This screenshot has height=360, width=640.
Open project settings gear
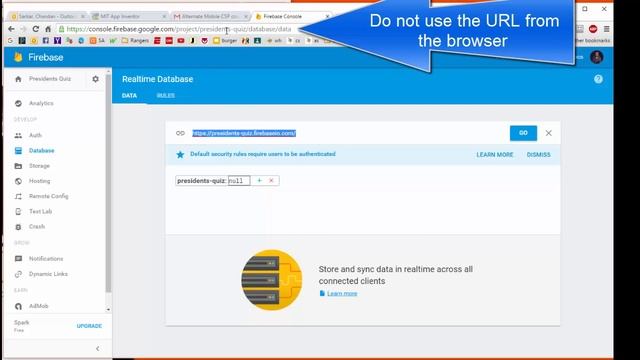click(96, 79)
